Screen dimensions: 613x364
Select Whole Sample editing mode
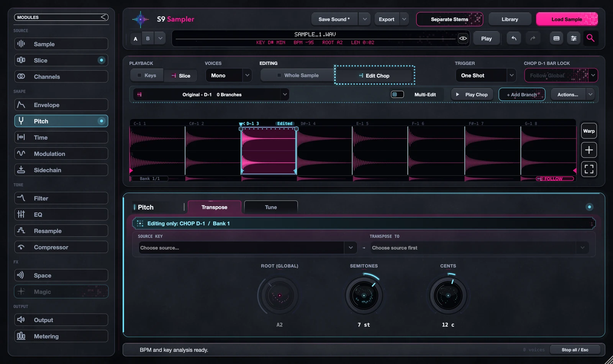[298, 75]
